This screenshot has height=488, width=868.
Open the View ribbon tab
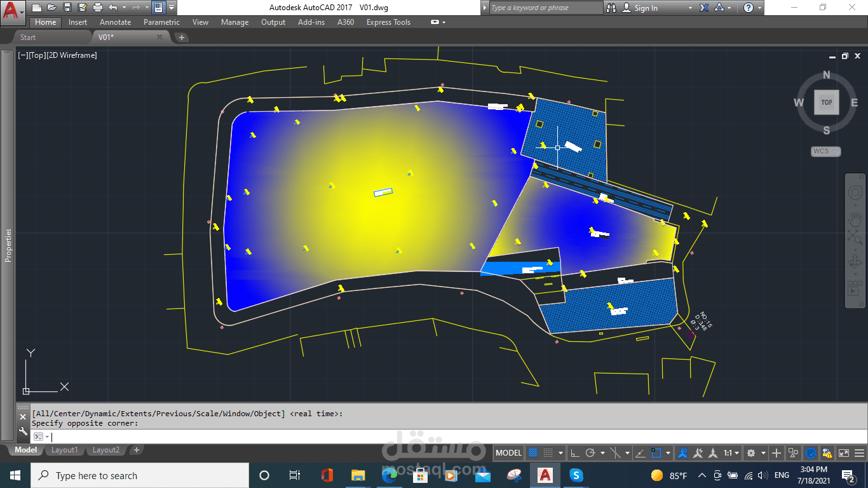(x=200, y=22)
